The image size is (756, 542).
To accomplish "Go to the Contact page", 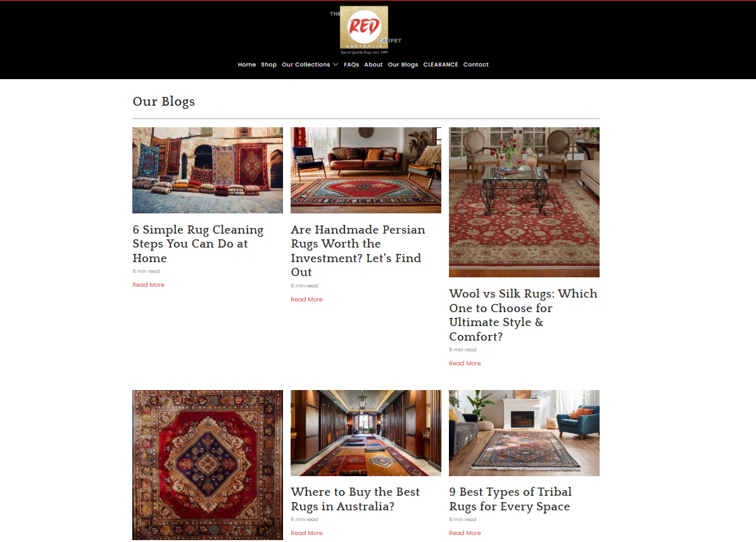I will [x=476, y=65].
